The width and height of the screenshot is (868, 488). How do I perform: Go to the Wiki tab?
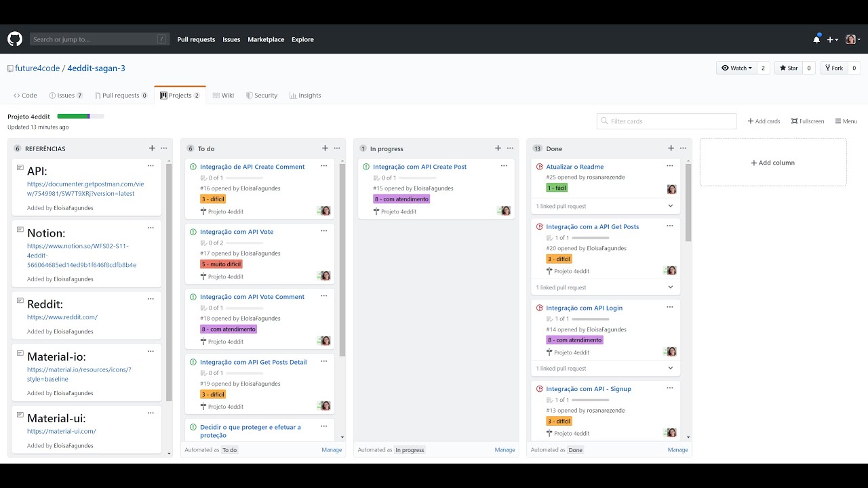[x=223, y=96]
